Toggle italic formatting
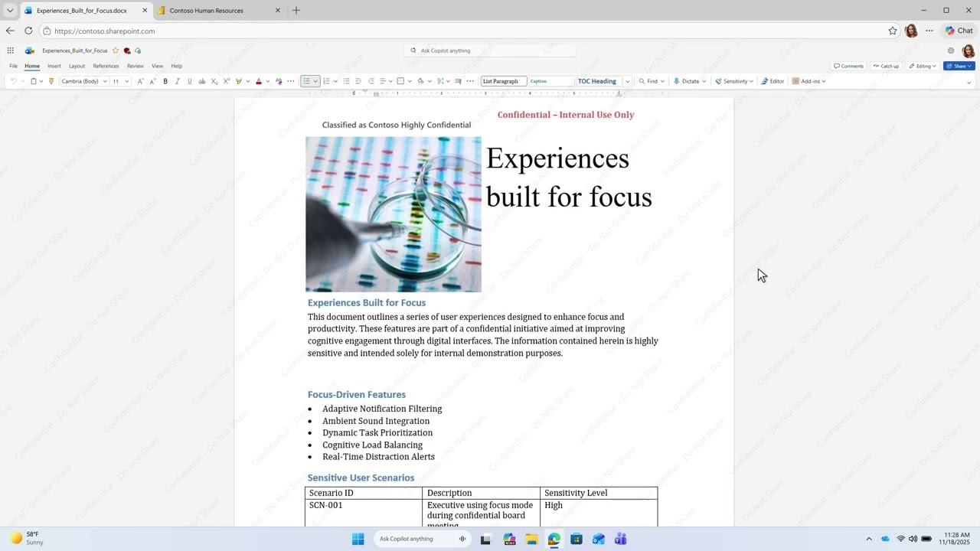The image size is (980, 551). point(178,81)
